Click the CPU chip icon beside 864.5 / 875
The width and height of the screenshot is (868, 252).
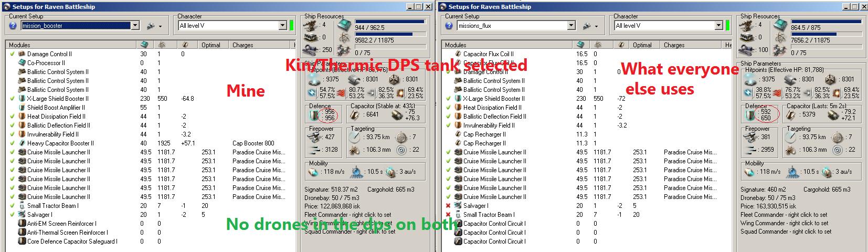[x=781, y=25]
